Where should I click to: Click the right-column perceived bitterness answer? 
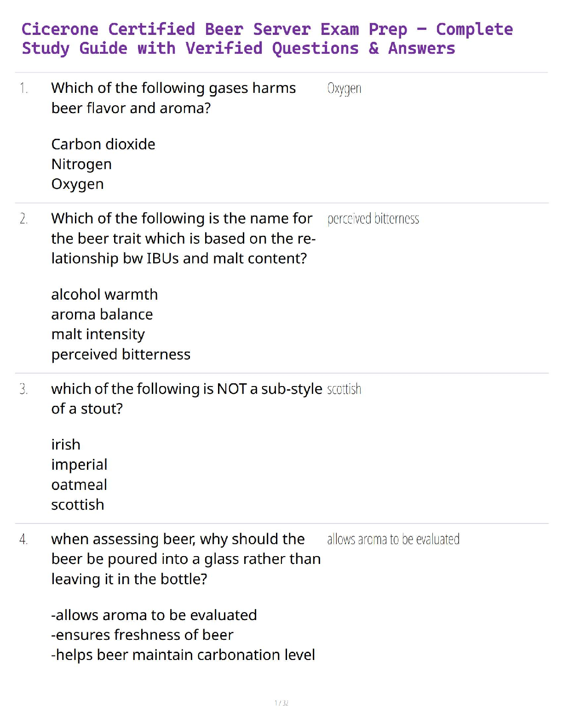[373, 219]
